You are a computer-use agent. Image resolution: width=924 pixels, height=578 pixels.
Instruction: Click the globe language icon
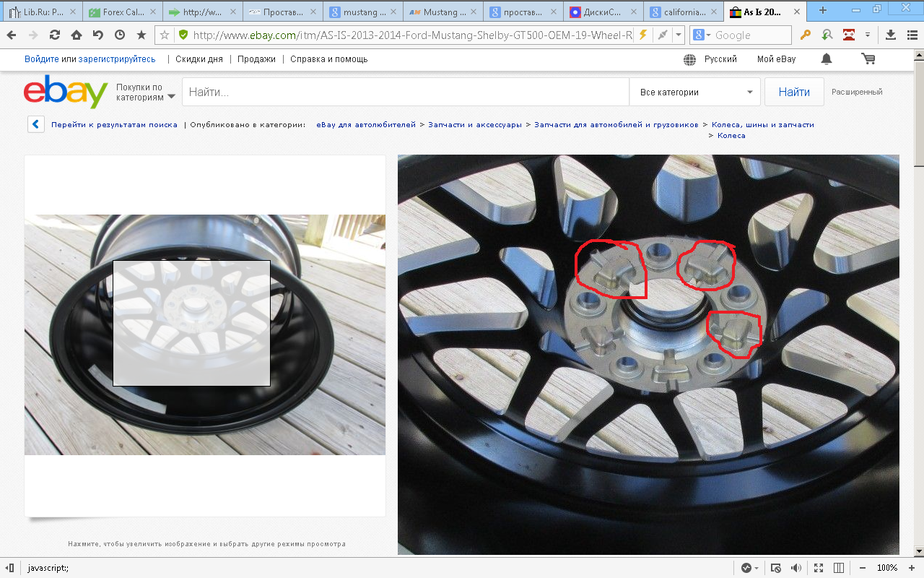(690, 59)
